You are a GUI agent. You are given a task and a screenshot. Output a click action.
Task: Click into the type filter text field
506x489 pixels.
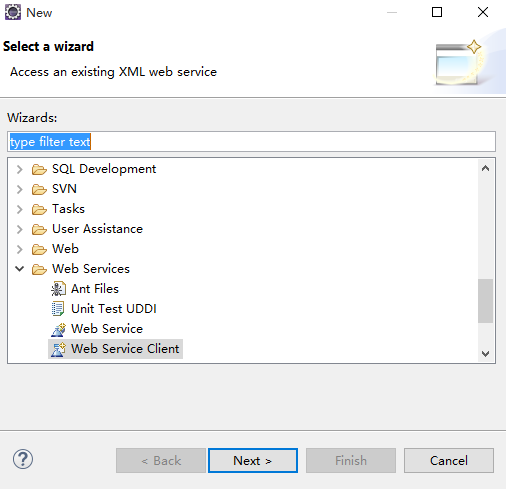[251, 142]
